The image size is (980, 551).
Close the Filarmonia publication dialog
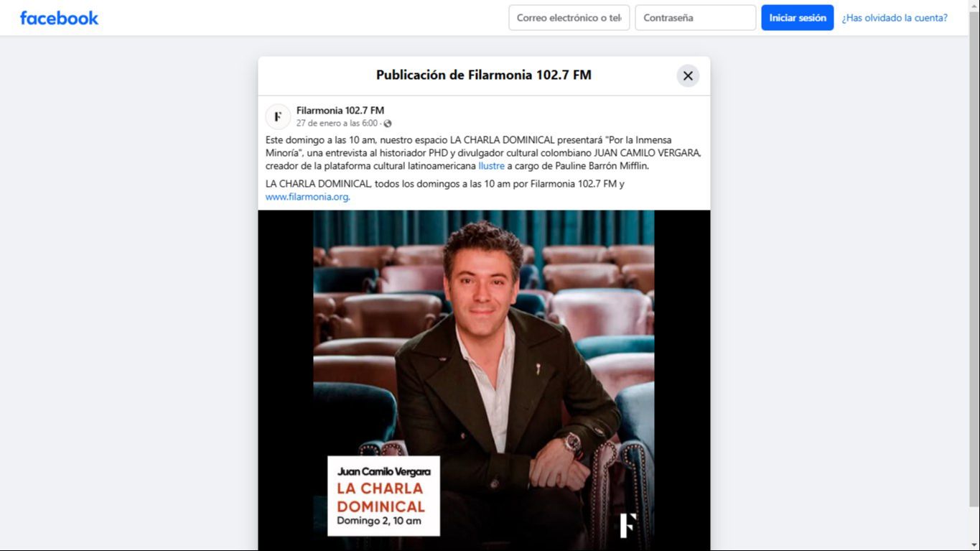pyautogui.click(x=688, y=75)
